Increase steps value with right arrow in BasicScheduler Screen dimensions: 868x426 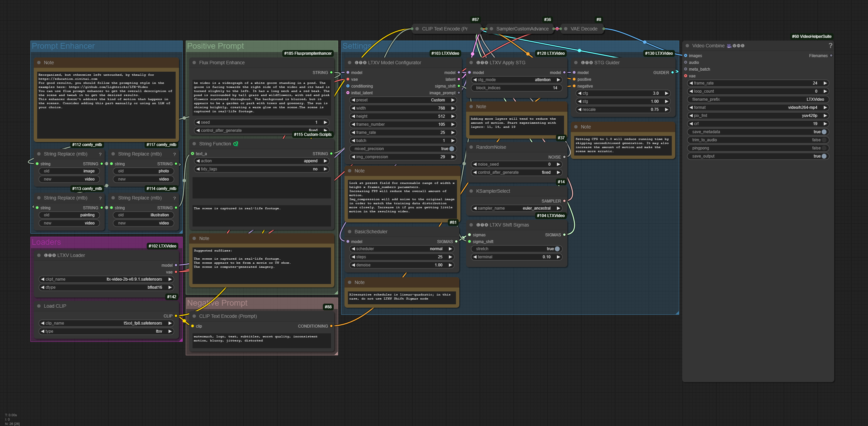pos(450,257)
